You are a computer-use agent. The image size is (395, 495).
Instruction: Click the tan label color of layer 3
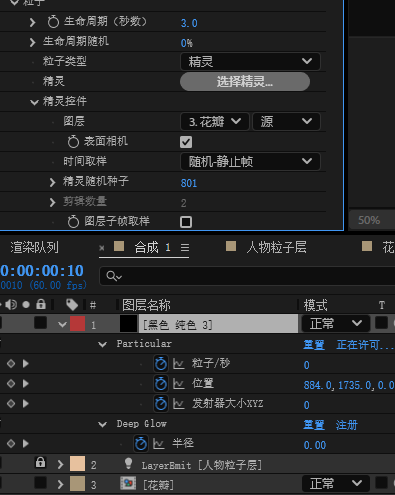pos(77,483)
